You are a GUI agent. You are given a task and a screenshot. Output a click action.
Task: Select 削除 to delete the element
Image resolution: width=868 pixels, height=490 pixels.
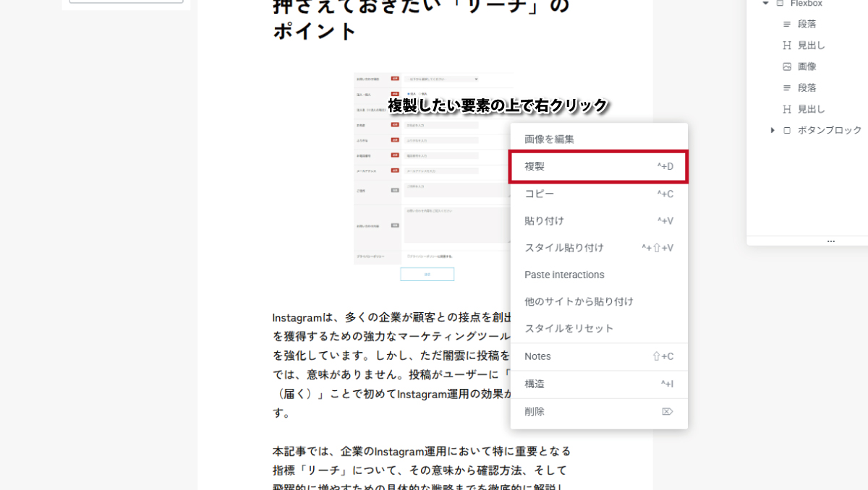coord(535,411)
